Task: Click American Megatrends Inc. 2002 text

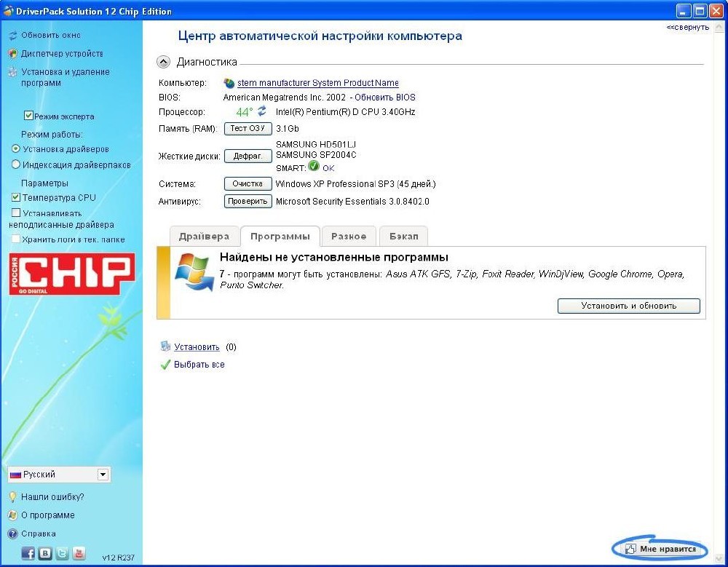Action: [x=285, y=98]
